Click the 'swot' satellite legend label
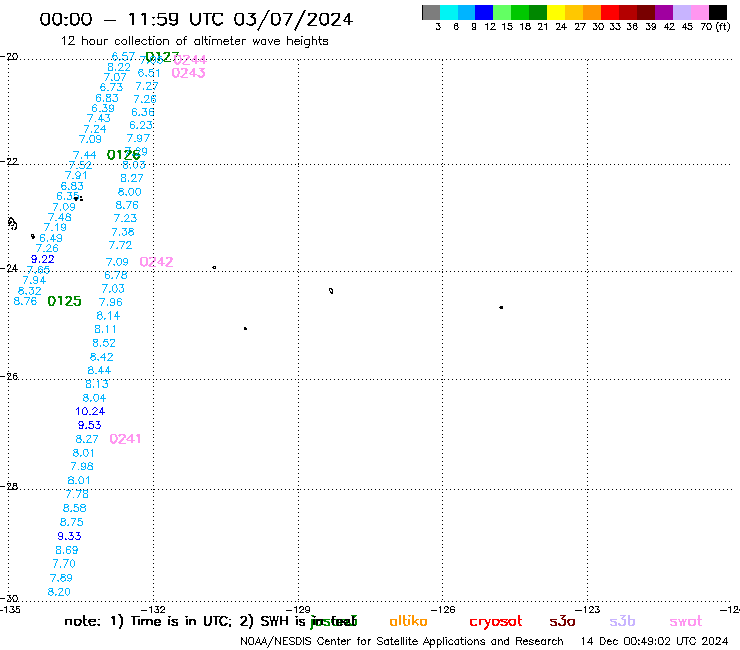740x650 pixels. tap(686, 621)
